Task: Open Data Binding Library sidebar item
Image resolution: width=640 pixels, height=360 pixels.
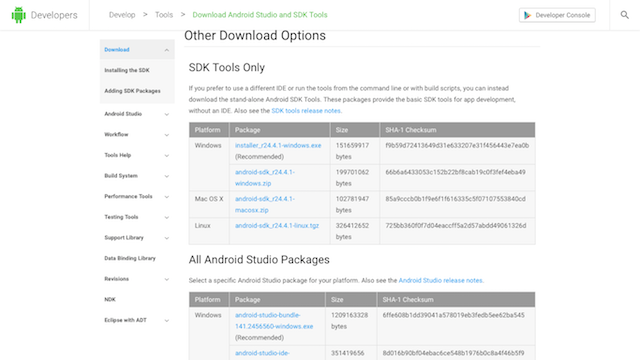Action: click(130, 258)
